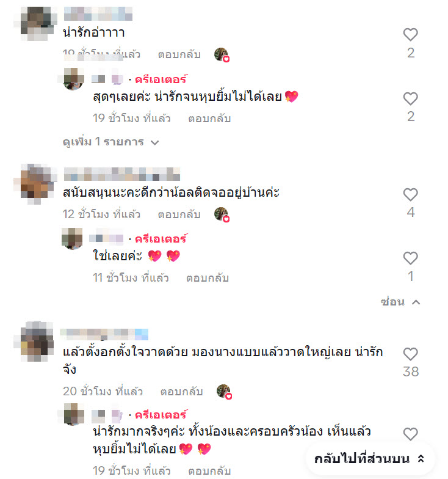Like the comment about "สนับสนุนนะคะ" with heart
The image size is (448, 479).
point(410,194)
